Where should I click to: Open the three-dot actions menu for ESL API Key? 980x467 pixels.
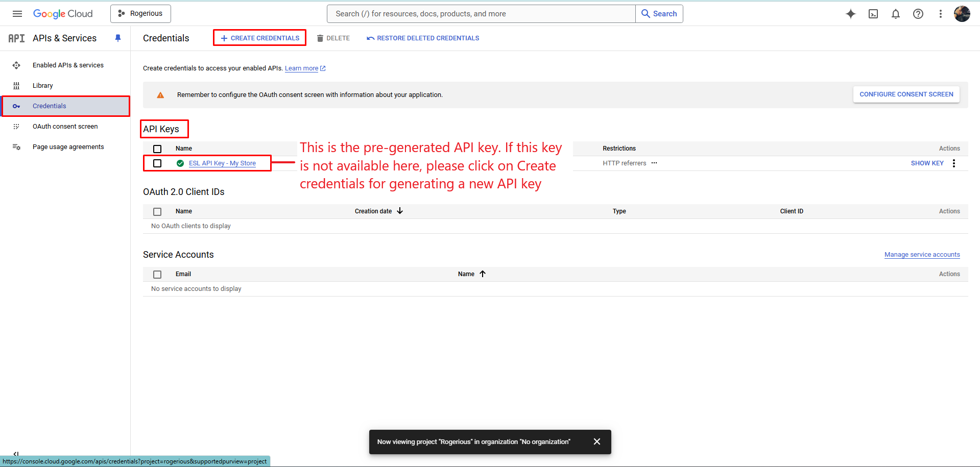pyautogui.click(x=953, y=163)
